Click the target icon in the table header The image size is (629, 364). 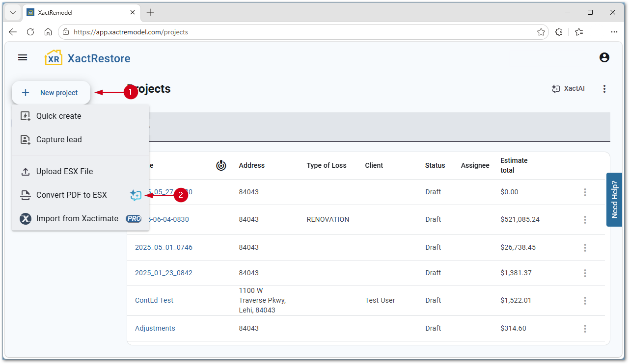(221, 166)
